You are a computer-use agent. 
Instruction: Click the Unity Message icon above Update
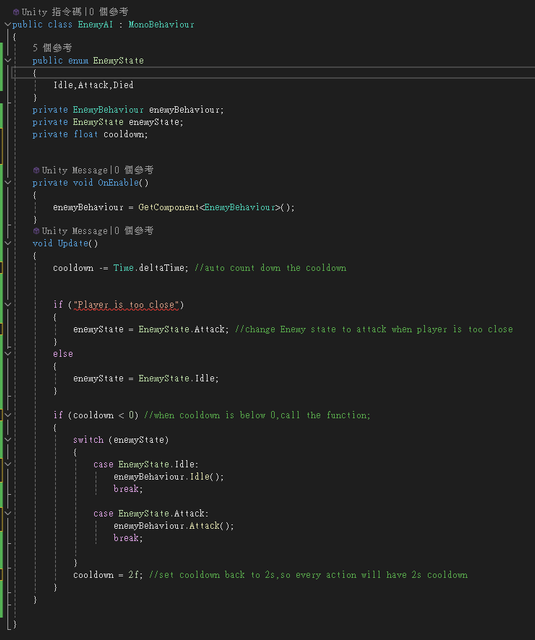[36, 231]
